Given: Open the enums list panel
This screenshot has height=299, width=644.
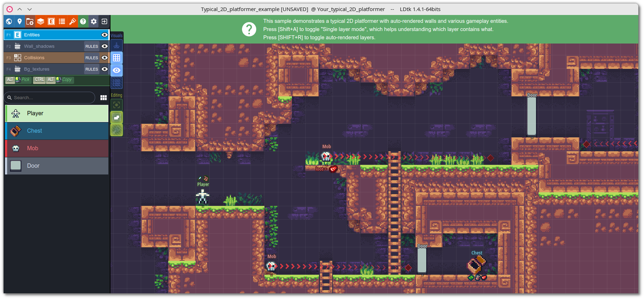Looking at the screenshot, I should pyautogui.click(x=62, y=21).
